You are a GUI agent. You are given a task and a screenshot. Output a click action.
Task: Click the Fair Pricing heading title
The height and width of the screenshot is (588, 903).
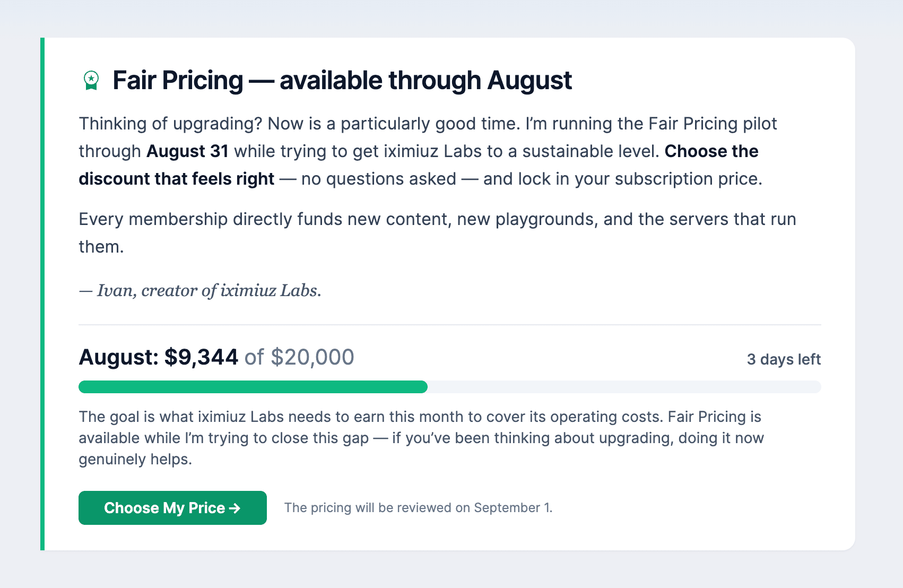coord(342,81)
